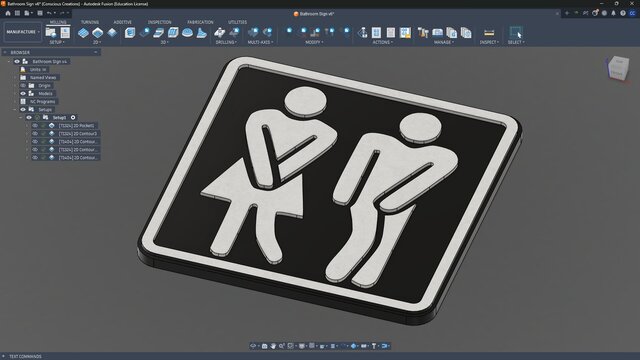The image size is (640, 360).
Task: Switch to the FABRICATION tab
Action: 200,22
